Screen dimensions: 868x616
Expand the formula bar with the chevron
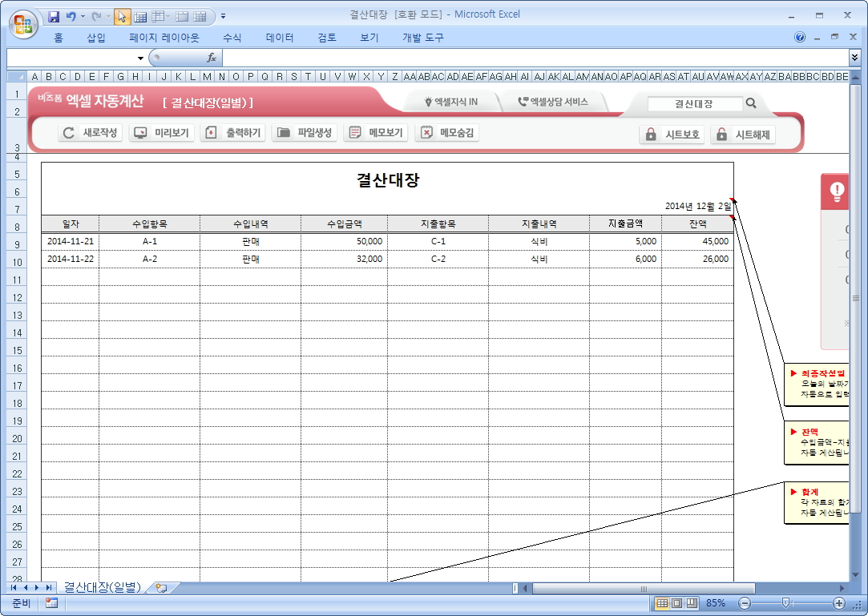click(x=854, y=58)
